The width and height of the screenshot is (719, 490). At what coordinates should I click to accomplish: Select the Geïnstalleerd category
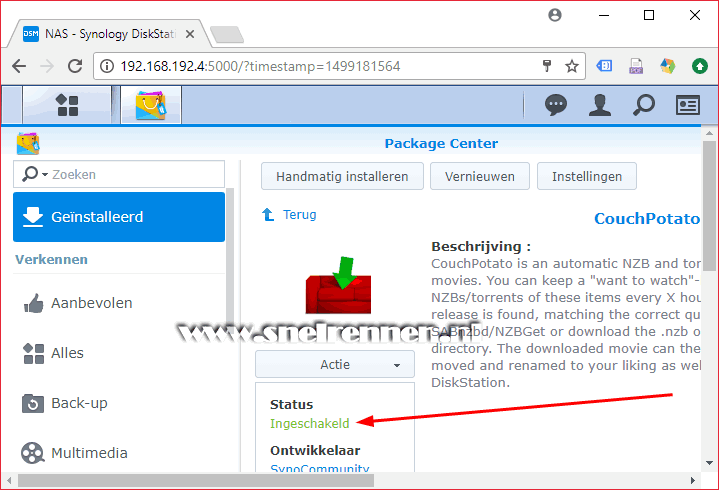[x=119, y=217]
